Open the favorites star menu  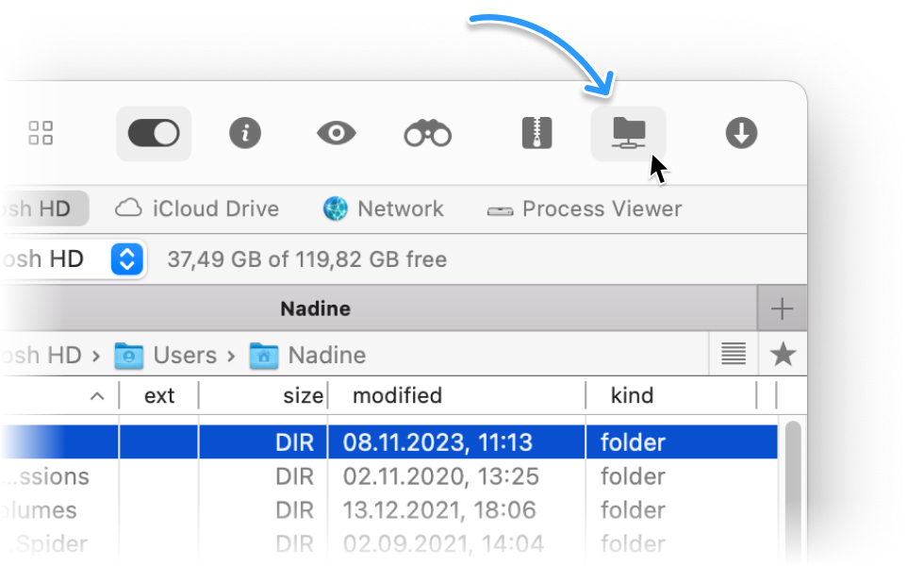click(783, 355)
